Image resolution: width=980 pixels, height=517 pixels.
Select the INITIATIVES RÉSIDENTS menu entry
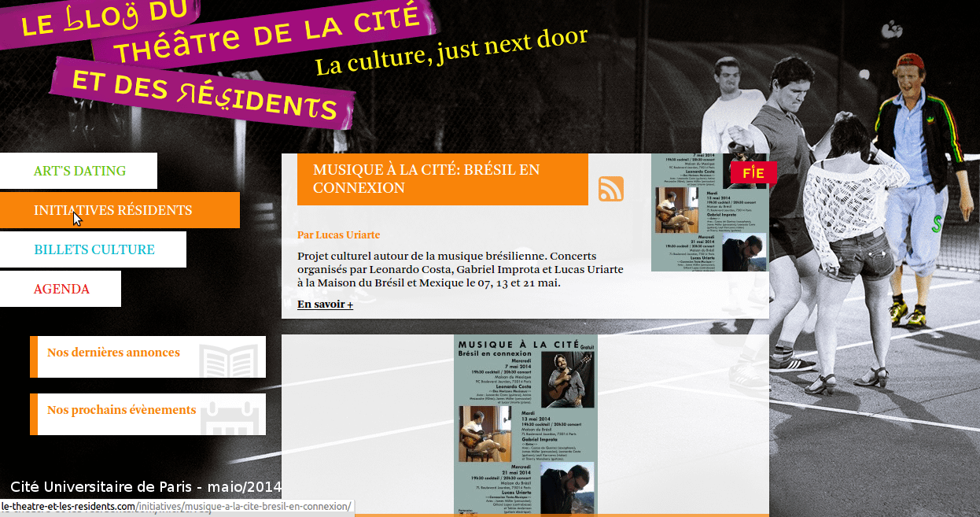pyautogui.click(x=112, y=209)
